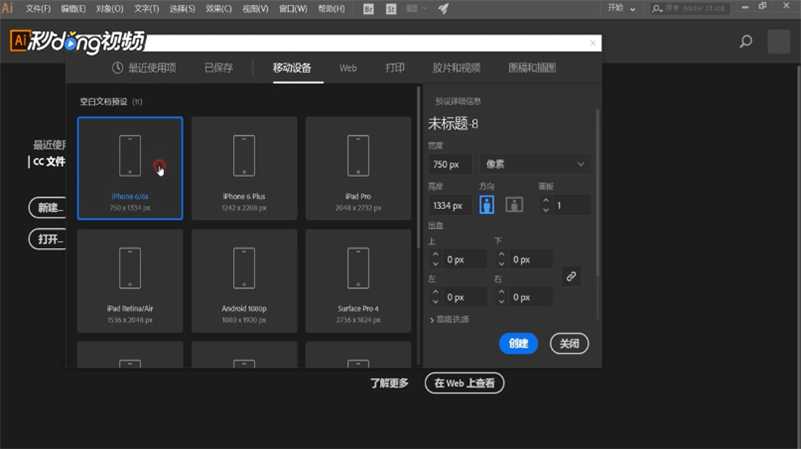The width and height of the screenshot is (801, 449).
Task: Click the 新建 button on start screen
Action: pos(48,208)
